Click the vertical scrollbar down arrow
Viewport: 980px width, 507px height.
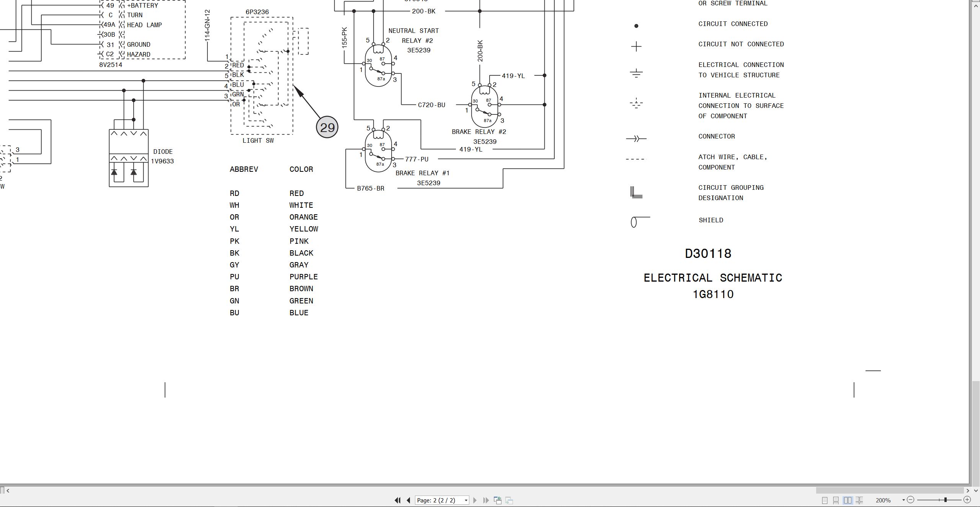pyautogui.click(x=976, y=491)
